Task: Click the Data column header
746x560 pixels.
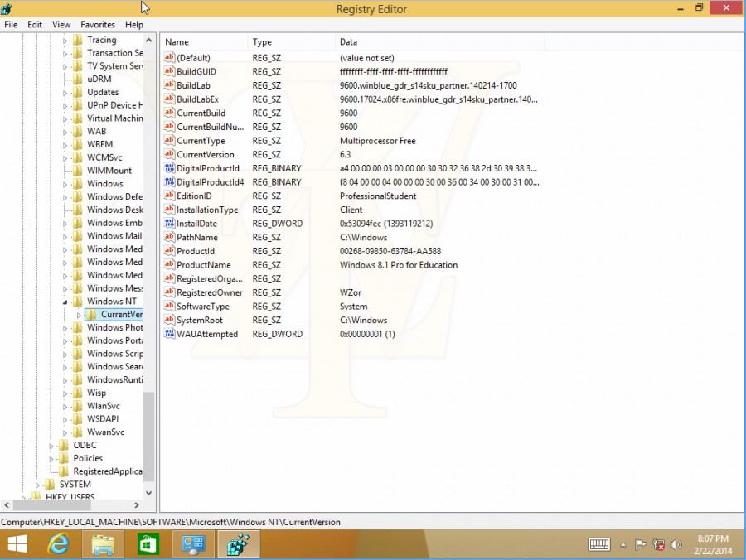Action: [x=439, y=41]
